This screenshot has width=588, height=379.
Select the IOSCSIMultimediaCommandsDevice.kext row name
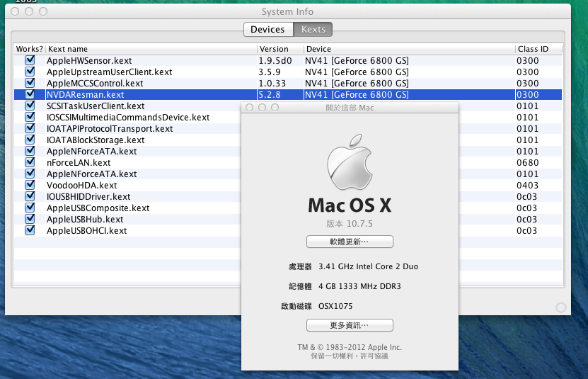point(128,118)
